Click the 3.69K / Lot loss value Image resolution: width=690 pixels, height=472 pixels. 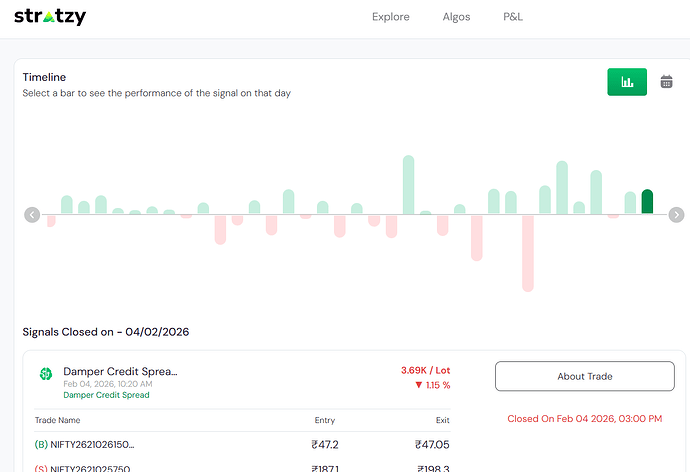pyautogui.click(x=425, y=370)
